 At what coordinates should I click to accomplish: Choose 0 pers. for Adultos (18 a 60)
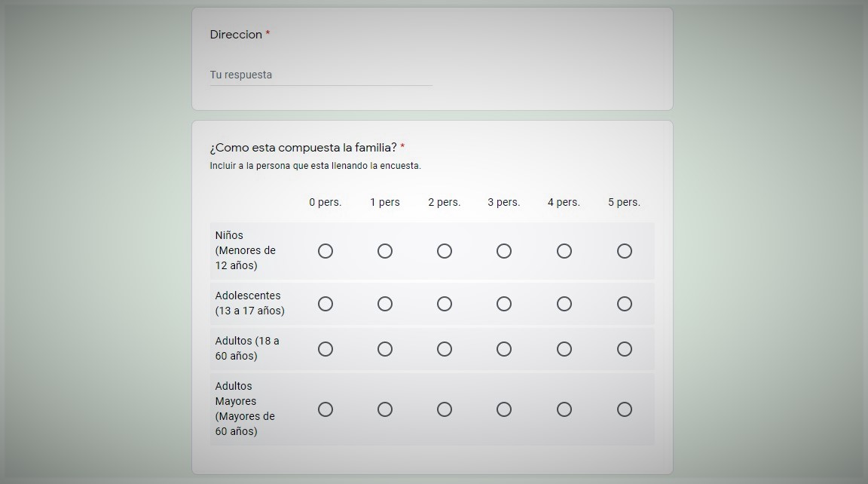click(x=325, y=349)
